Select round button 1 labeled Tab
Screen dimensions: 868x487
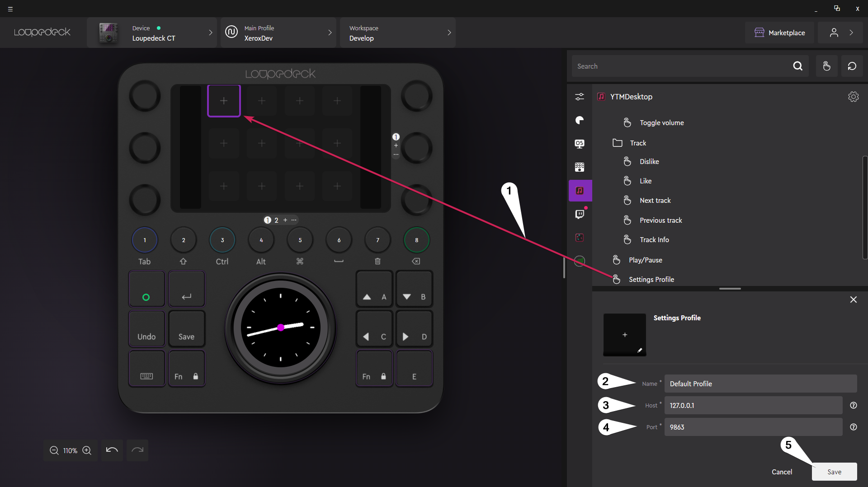pyautogui.click(x=145, y=240)
